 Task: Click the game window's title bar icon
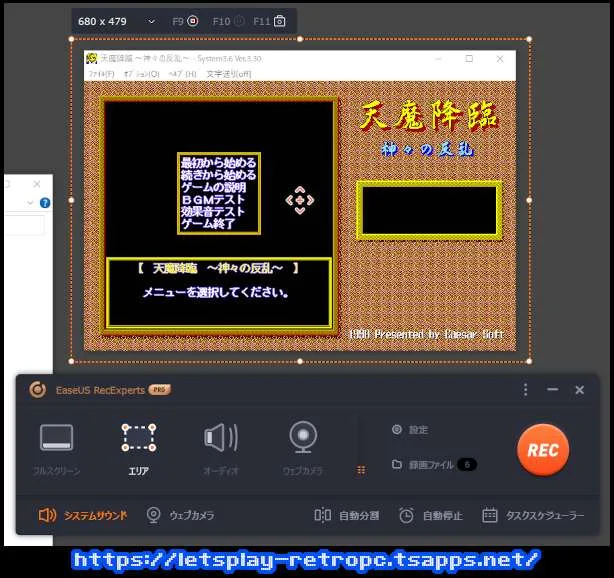(x=92, y=58)
